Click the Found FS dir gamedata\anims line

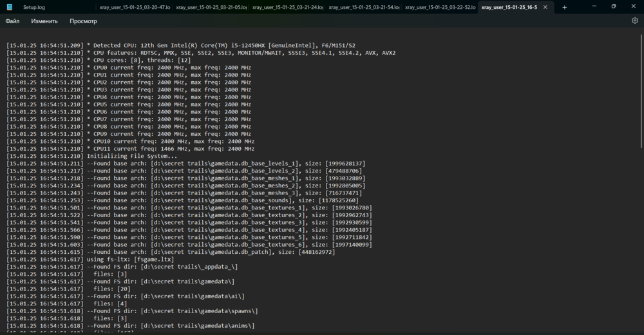[130, 326]
